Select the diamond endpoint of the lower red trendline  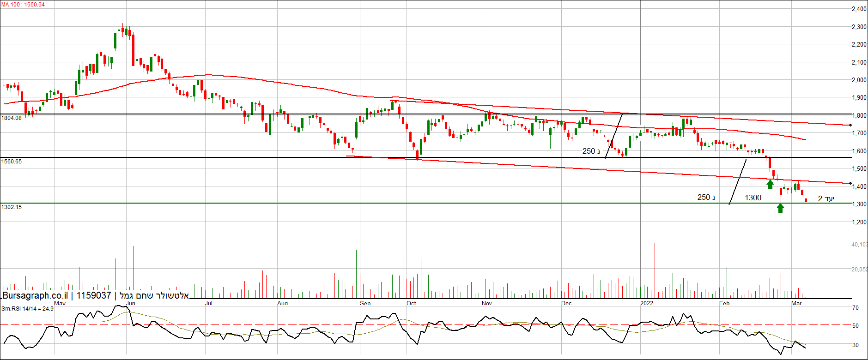pos(850,183)
